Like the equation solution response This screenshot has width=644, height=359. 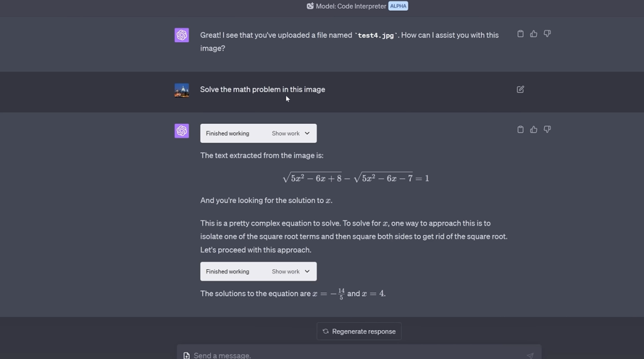click(533, 130)
